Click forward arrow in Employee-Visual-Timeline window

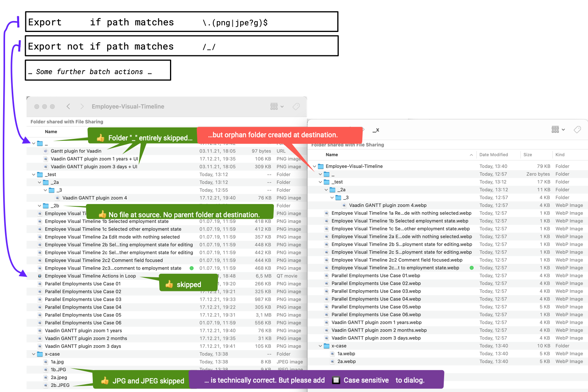point(82,106)
